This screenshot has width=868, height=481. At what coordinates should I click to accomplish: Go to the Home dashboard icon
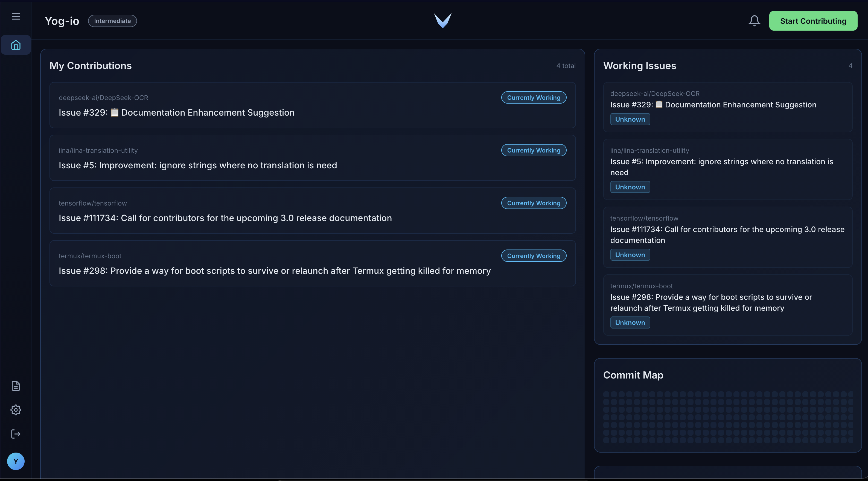16,45
